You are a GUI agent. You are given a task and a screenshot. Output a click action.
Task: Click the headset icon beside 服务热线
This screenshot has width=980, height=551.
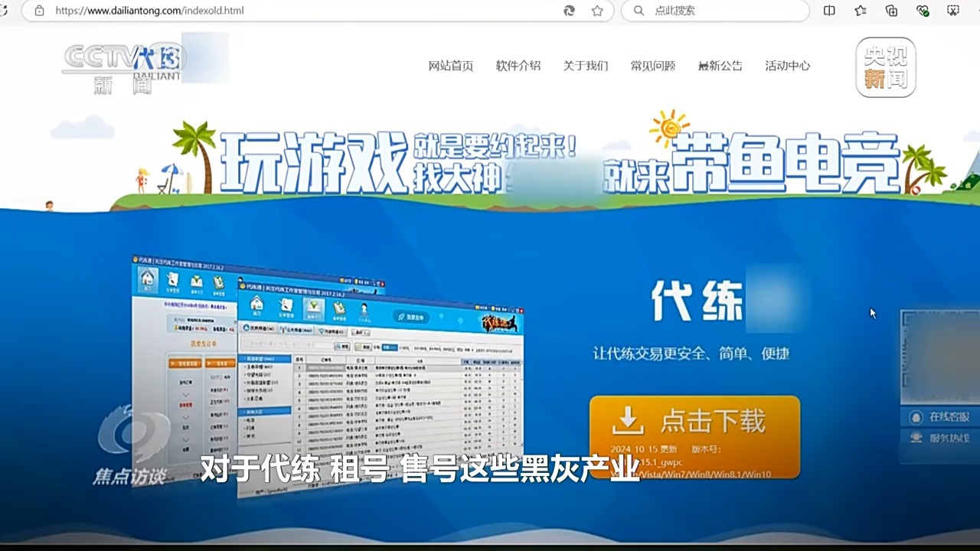click(x=916, y=439)
